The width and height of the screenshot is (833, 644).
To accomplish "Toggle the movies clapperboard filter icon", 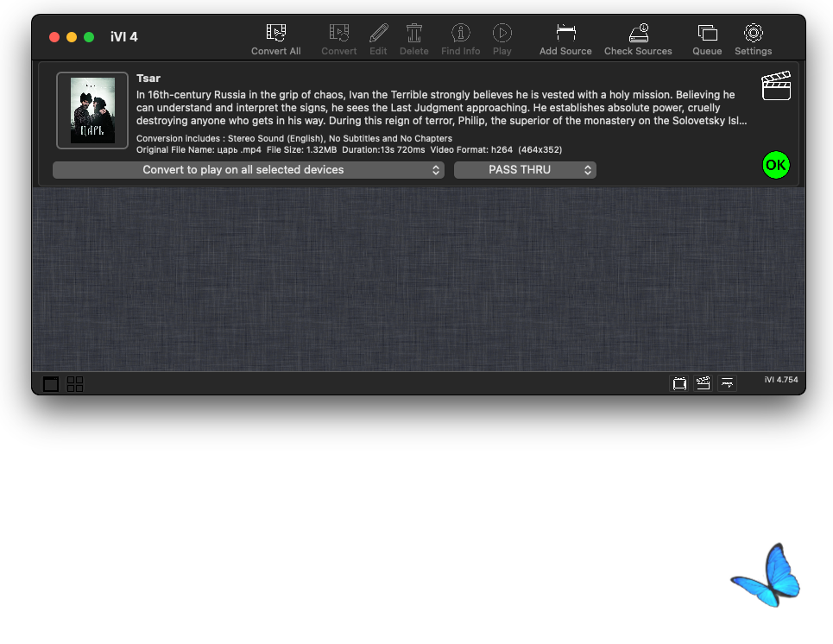I will [x=704, y=383].
